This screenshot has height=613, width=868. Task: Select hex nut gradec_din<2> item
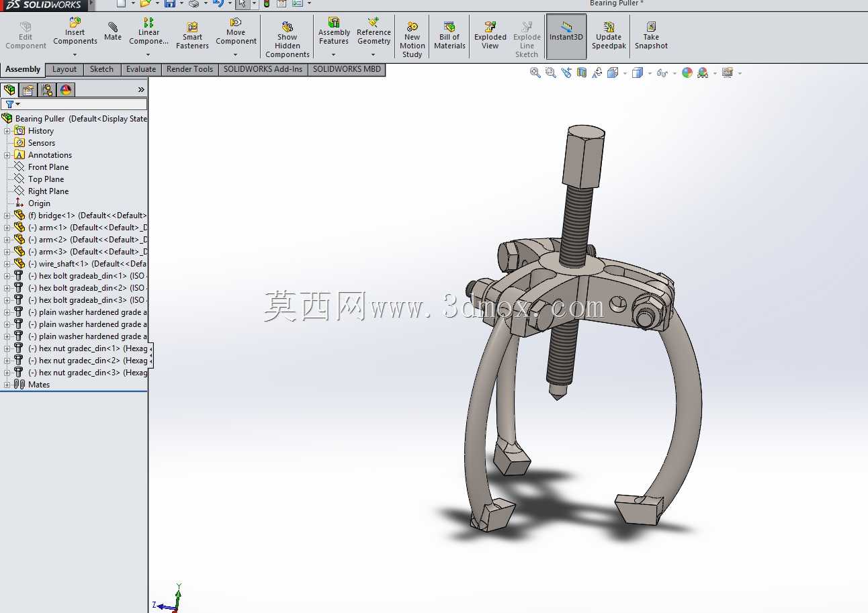pos(80,361)
